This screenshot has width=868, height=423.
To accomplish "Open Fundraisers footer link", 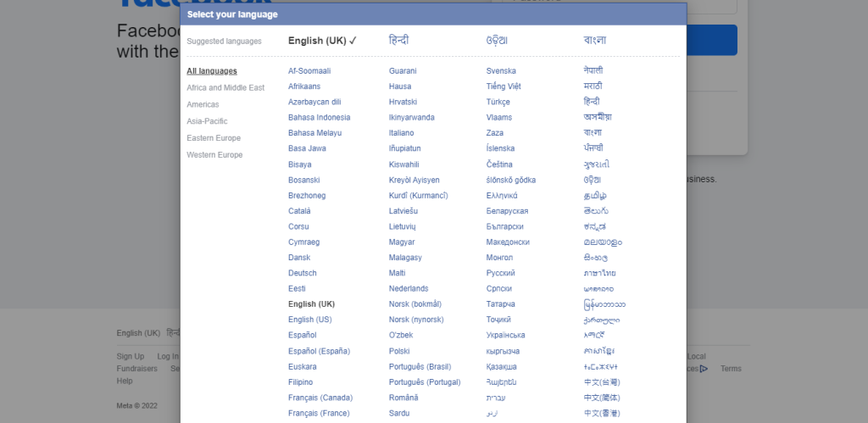I will (x=136, y=369).
